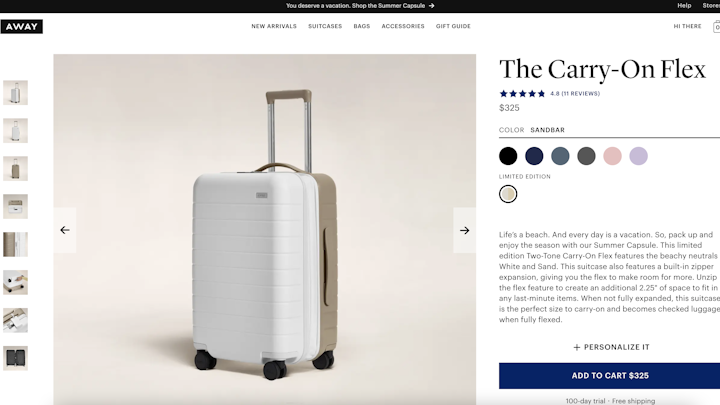Click Add to Cart $325 button

[609, 376]
